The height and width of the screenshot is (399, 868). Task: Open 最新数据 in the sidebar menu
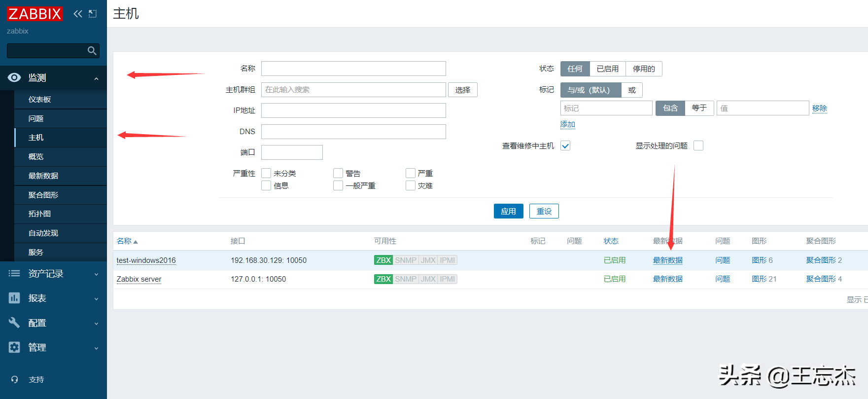(x=43, y=176)
